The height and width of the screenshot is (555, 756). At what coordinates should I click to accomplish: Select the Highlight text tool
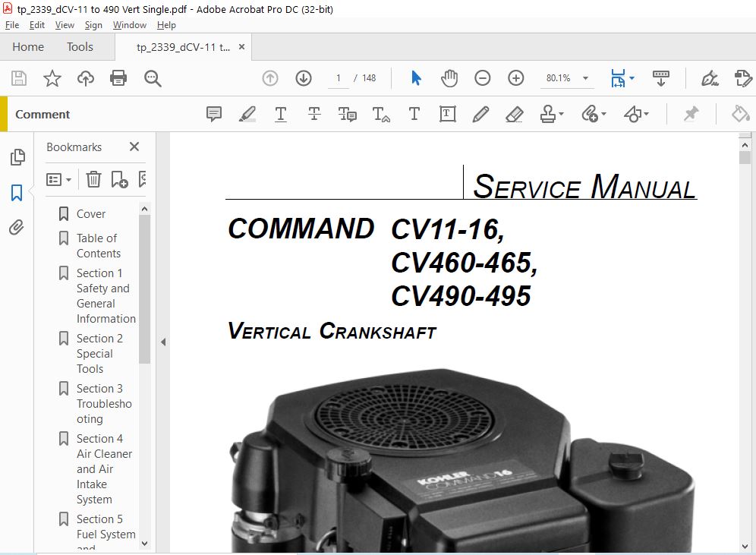(247, 115)
